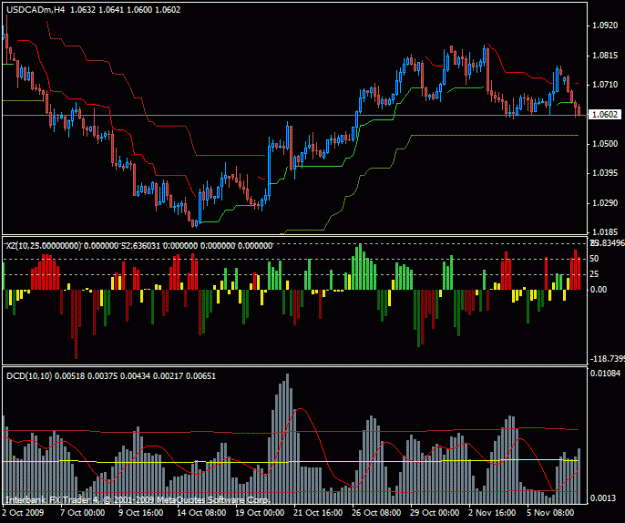Image resolution: width=625 pixels, height=523 pixels.
Task: Click the 0.00 level label on X2 scale
Action: 599,289
